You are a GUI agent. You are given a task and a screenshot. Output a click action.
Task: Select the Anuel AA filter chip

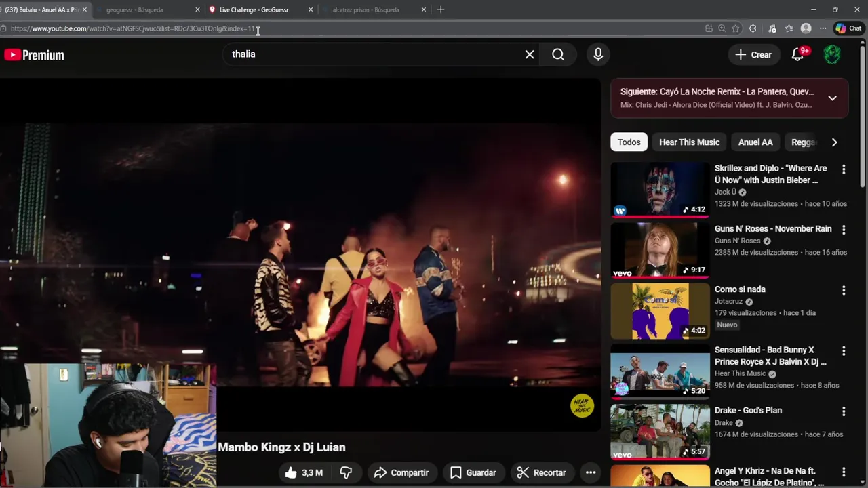[x=755, y=142]
